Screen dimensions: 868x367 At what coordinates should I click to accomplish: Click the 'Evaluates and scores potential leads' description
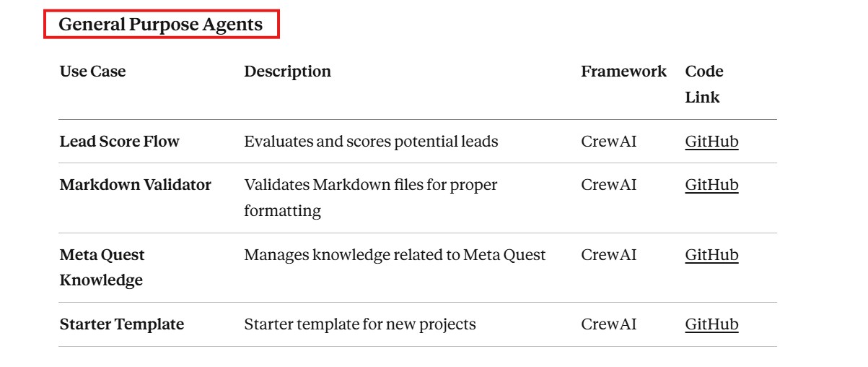click(x=371, y=142)
